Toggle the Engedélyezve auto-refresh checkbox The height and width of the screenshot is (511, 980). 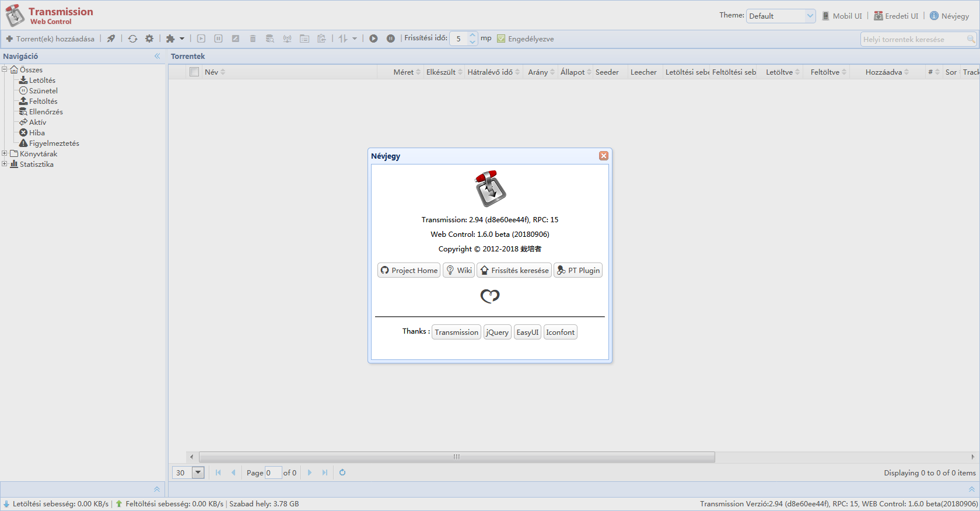pos(501,38)
